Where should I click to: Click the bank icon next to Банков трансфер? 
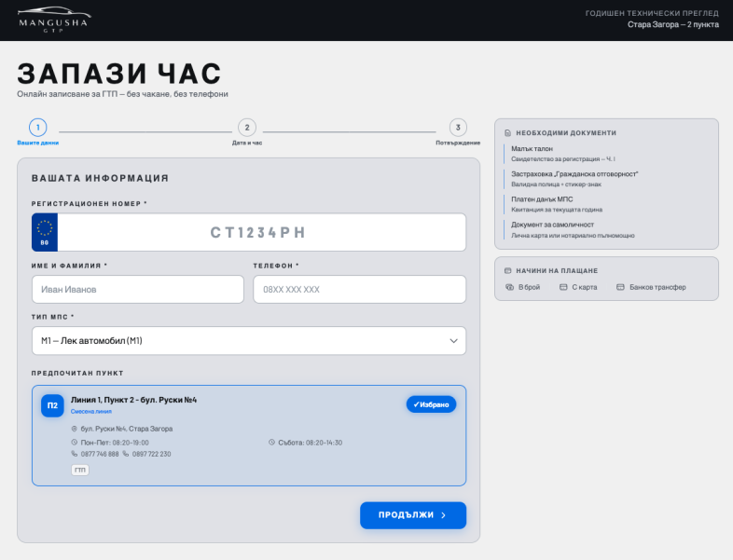620,287
